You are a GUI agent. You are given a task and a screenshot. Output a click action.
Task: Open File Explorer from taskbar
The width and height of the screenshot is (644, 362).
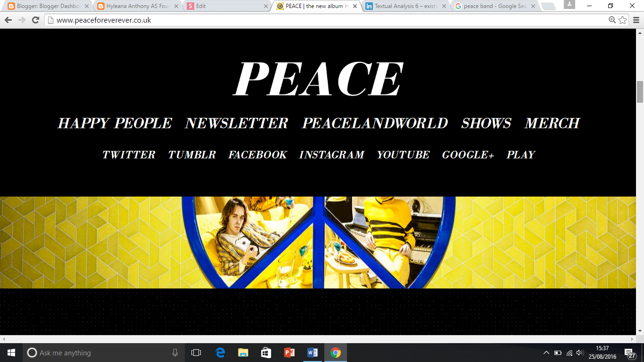click(x=243, y=353)
